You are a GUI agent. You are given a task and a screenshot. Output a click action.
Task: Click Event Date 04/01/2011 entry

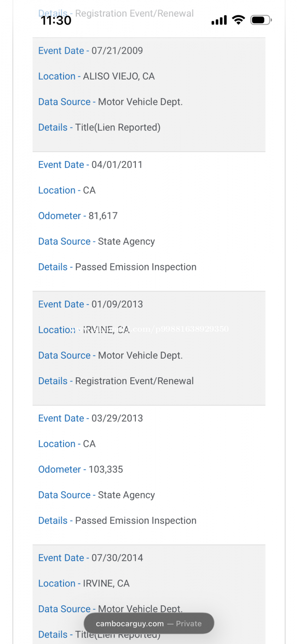click(x=90, y=165)
